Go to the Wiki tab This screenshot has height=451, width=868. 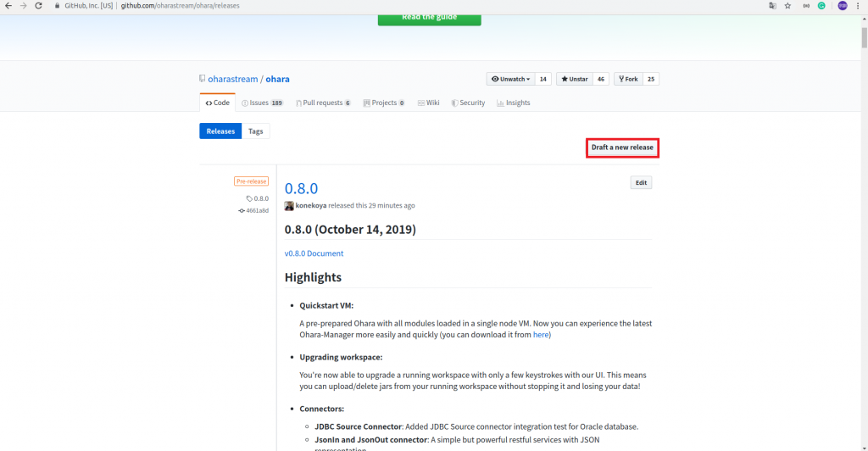coord(428,103)
